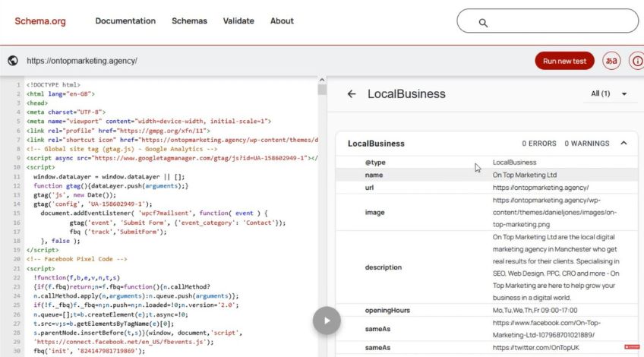
Task: Open the Schemas menu
Action: pyautogui.click(x=189, y=21)
